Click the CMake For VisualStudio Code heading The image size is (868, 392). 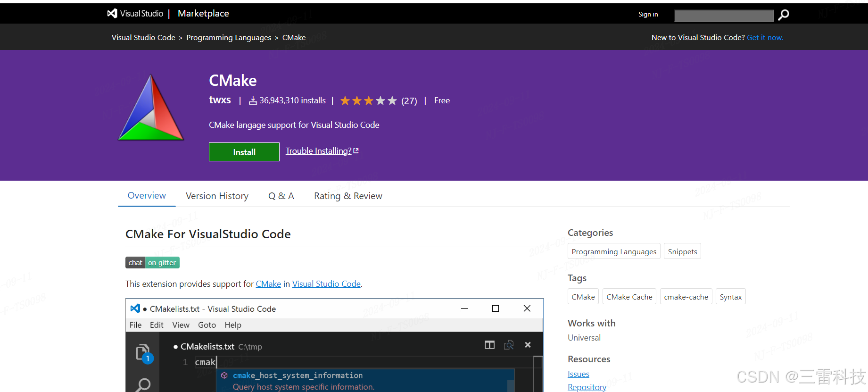(208, 234)
